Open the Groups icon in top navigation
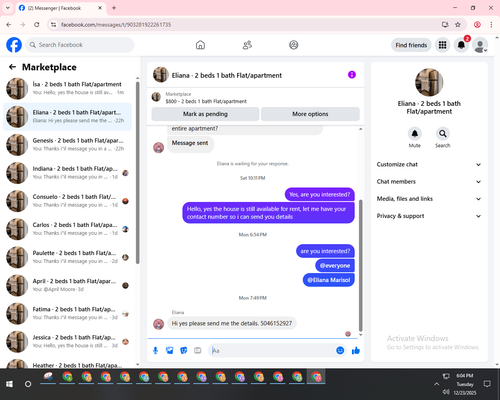 click(294, 45)
